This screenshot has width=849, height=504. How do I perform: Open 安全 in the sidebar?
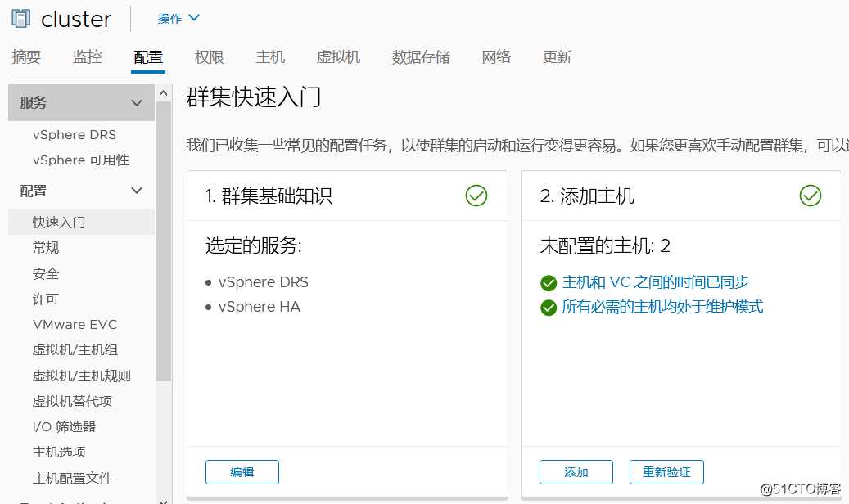point(46,273)
